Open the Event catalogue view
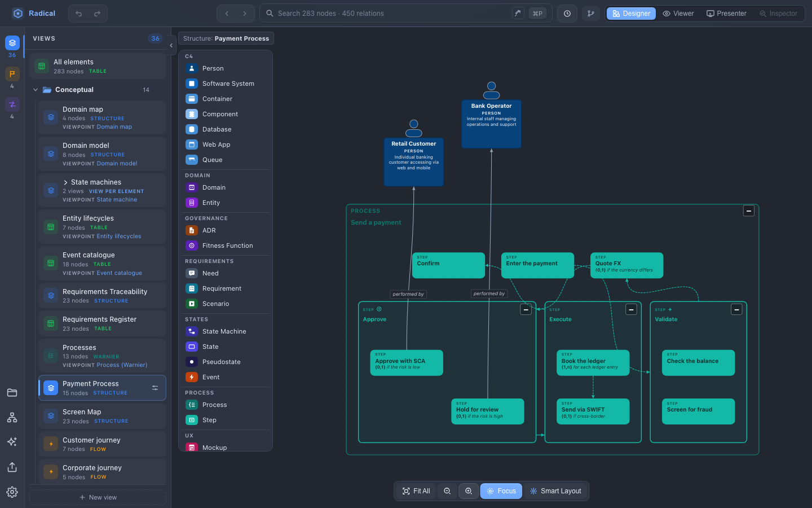Image resolution: width=812 pixels, height=508 pixels. click(102, 264)
